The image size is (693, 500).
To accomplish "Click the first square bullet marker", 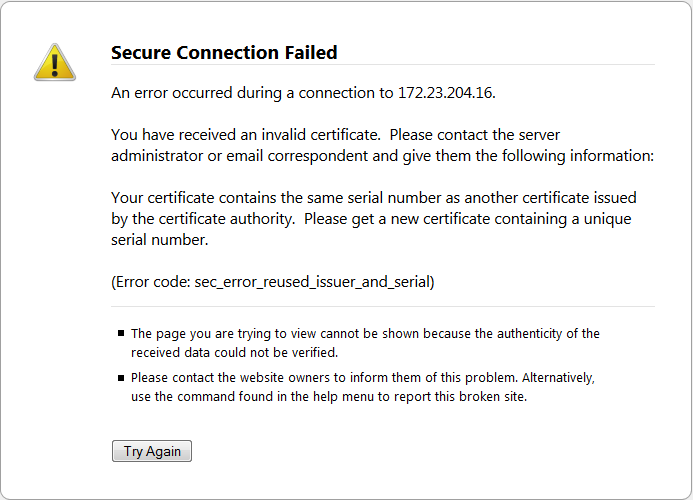I will click(121, 334).
